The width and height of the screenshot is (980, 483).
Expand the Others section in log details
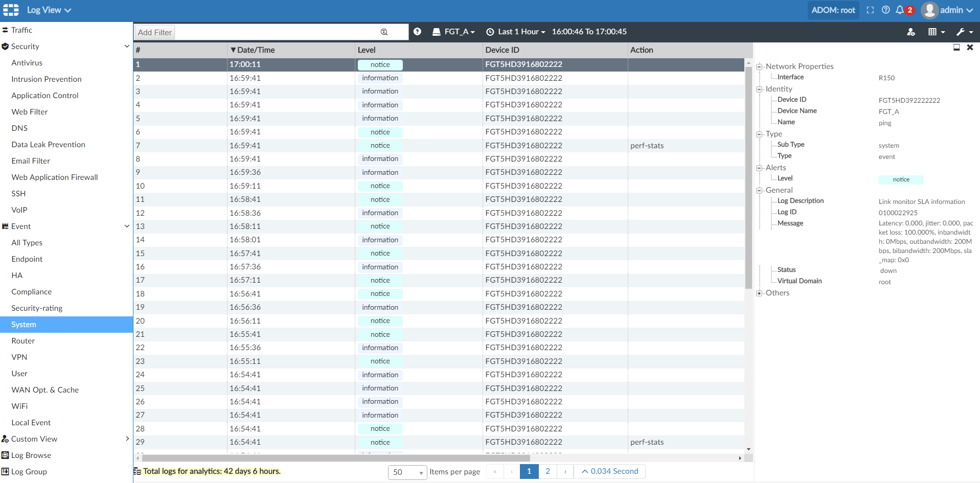coord(760,293)
